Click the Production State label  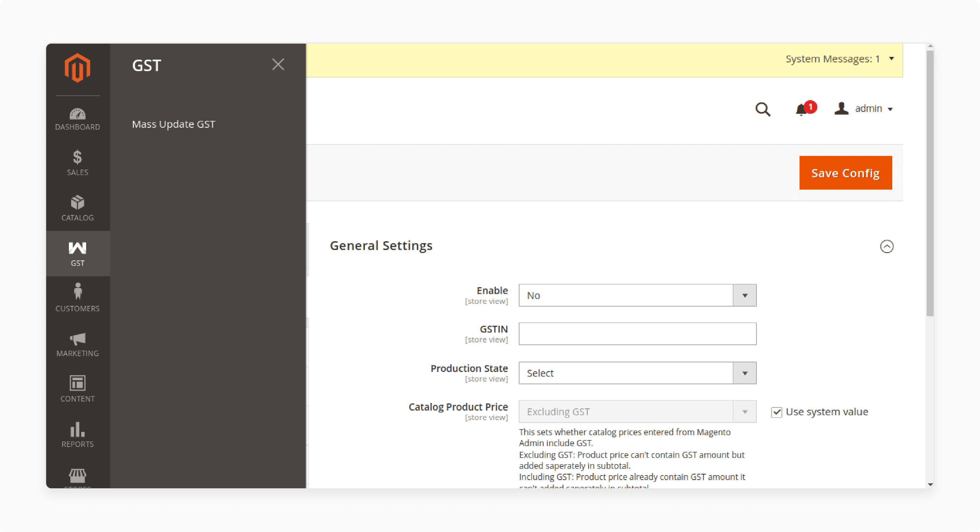(469, 368)
